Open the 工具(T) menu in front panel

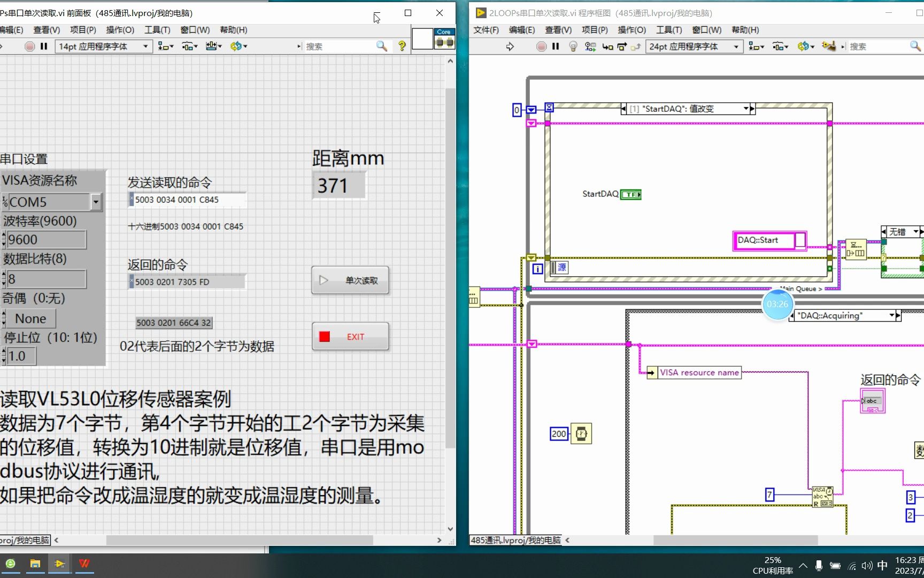click(157, 30)
